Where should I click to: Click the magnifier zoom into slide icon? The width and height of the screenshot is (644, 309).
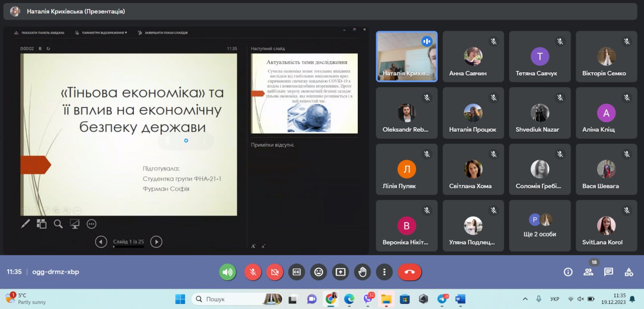click(58, 224)
